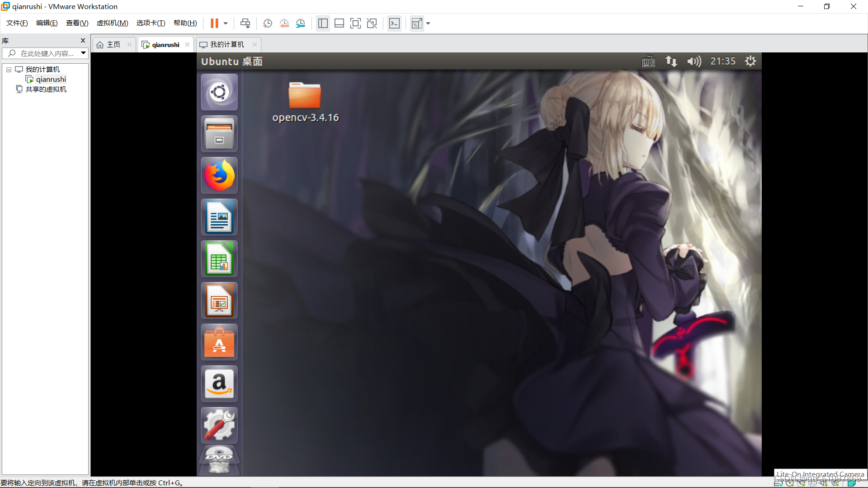The width and height of the screenshot is (868, 488).
Task: Toggle Unity mode
Action: click(372, 23)
